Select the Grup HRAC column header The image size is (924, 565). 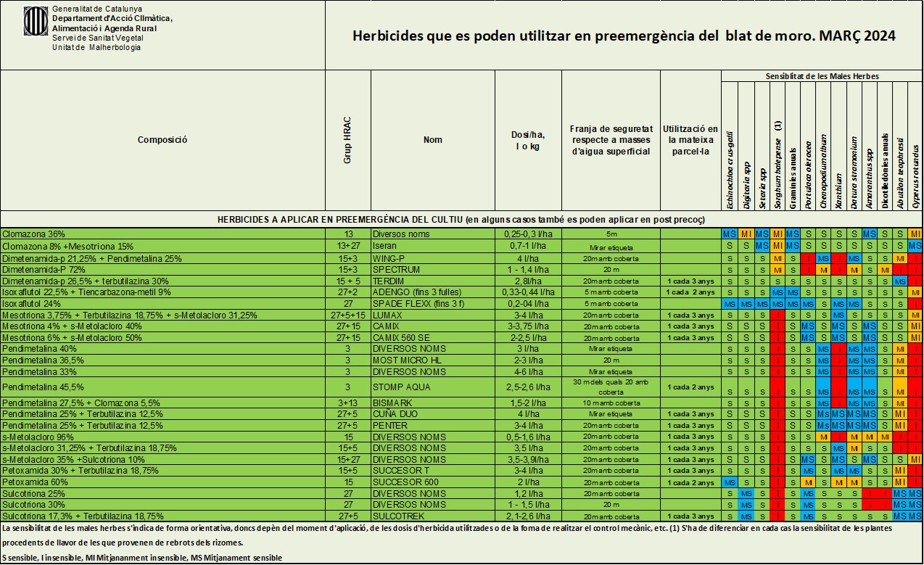pos(347,140)
